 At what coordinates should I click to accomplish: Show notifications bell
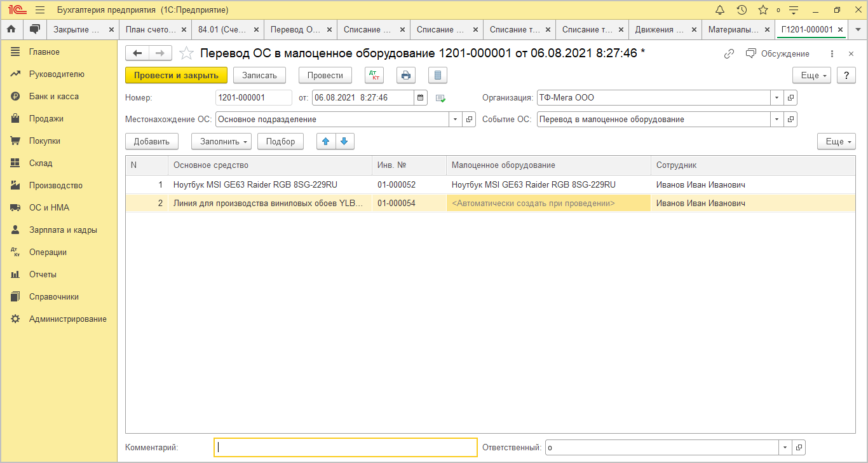coord(720,10)
